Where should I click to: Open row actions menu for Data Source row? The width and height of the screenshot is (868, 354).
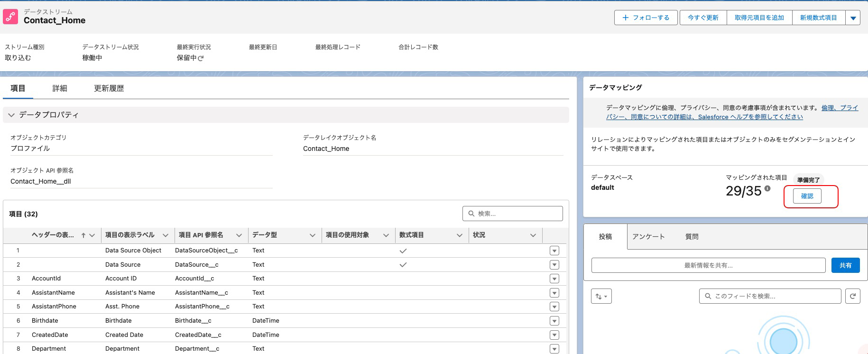click(554, 265)
